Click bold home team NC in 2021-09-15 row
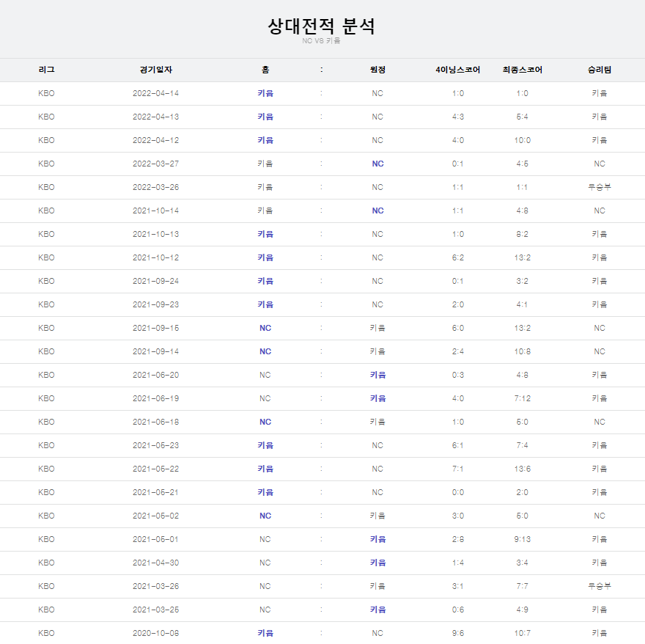This screenshot has height=644, width=645. tap(265, 328)
